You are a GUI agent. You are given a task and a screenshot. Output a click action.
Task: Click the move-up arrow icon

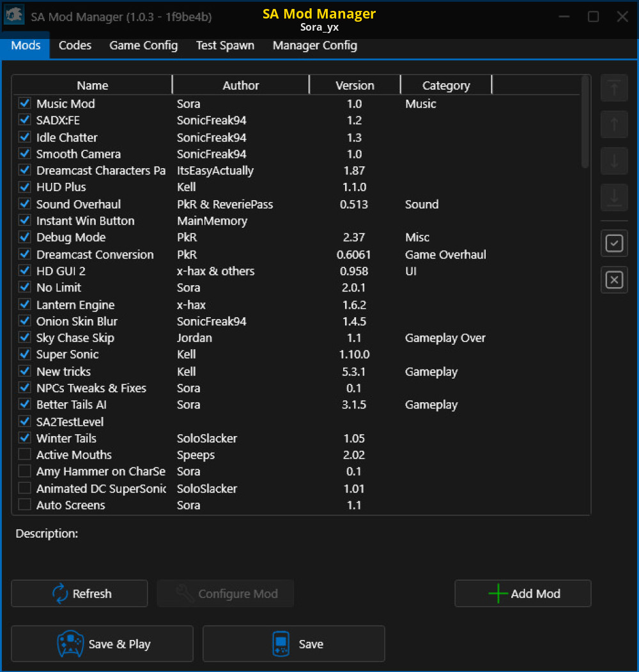[614, 125]
